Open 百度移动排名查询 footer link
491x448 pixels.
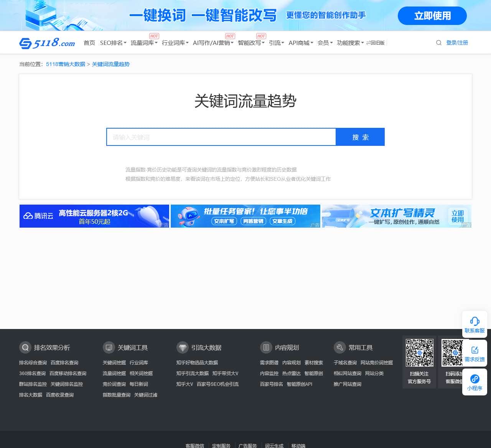pos(68,374)
